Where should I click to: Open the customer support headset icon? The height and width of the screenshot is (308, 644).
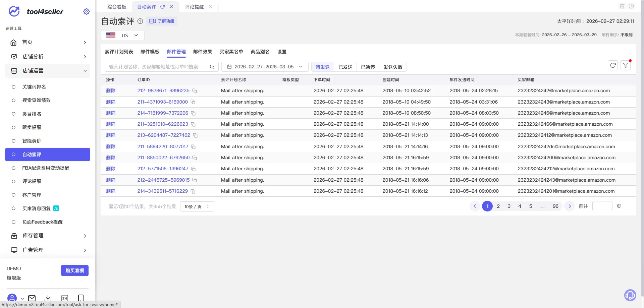click(630, 295)
